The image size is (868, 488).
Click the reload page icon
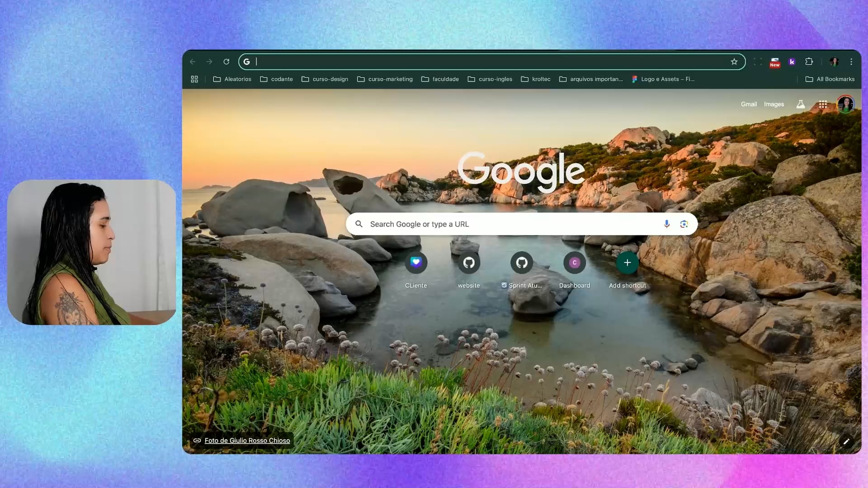pyautogui.click(x=226, y=61)
